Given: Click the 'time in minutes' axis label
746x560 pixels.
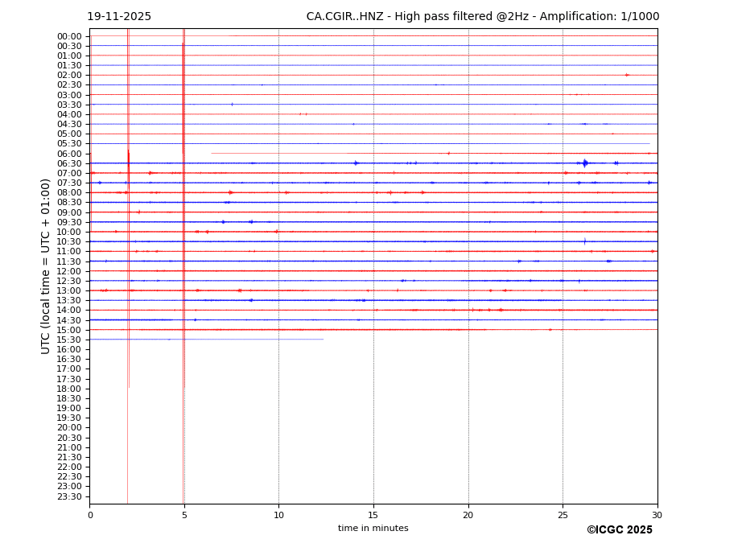Looking at the screenshot, I should click(373, 529).
